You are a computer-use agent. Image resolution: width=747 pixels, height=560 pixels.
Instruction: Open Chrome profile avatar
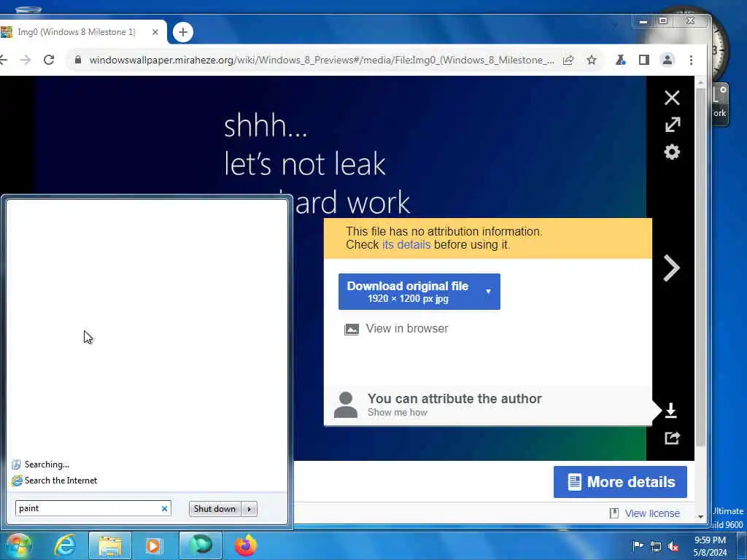pyautogui.click(x=667, y=60)
